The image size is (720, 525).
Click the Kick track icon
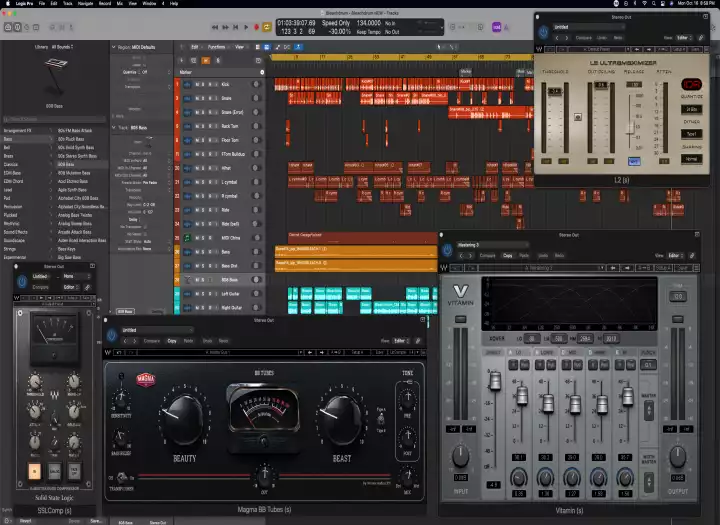[x=187, y=85]
